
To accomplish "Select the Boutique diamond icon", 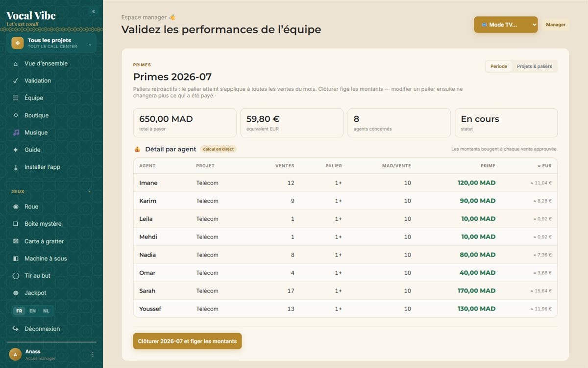I will [16, 115].
